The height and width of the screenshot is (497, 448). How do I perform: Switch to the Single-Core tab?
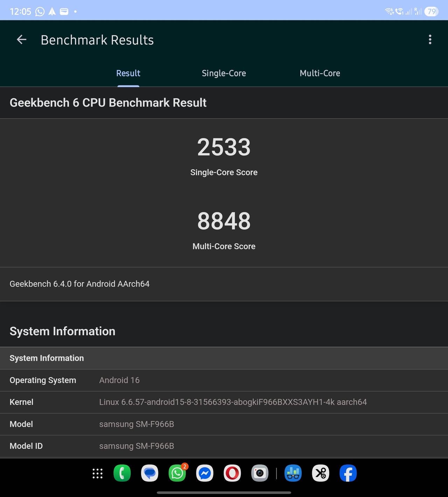coord(224,73)
